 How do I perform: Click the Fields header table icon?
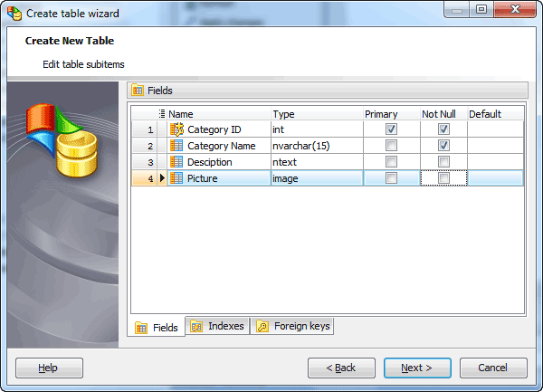(x=138, y=91)
